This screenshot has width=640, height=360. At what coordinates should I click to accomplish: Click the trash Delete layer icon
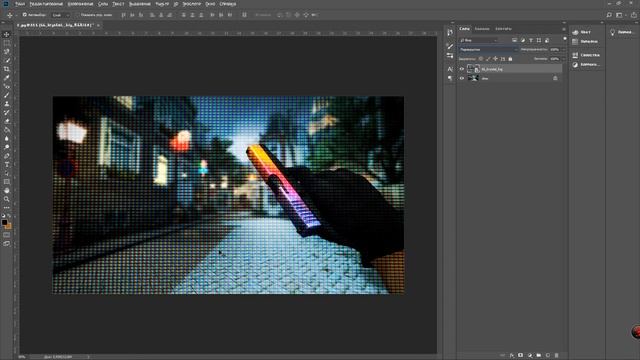click(x=556, y=356)
